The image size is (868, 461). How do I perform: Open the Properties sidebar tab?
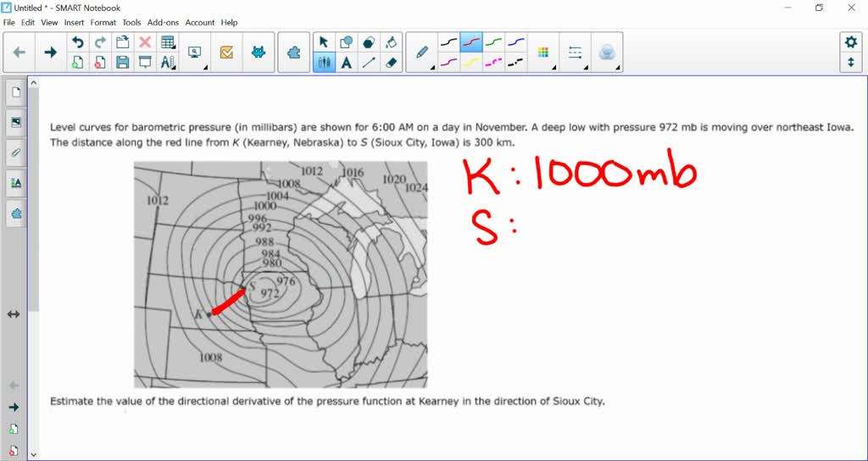pyautogui.click(x=15, y=183)
